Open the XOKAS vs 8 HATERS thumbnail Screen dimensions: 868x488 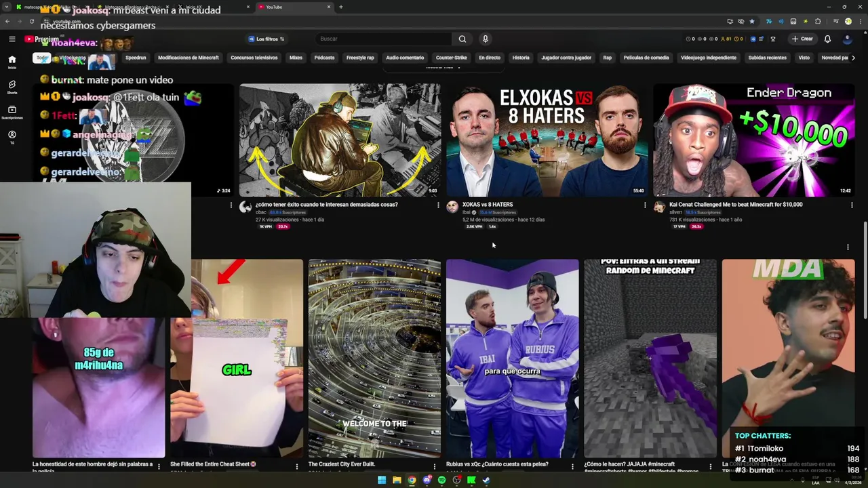click(x=547, y=140)
